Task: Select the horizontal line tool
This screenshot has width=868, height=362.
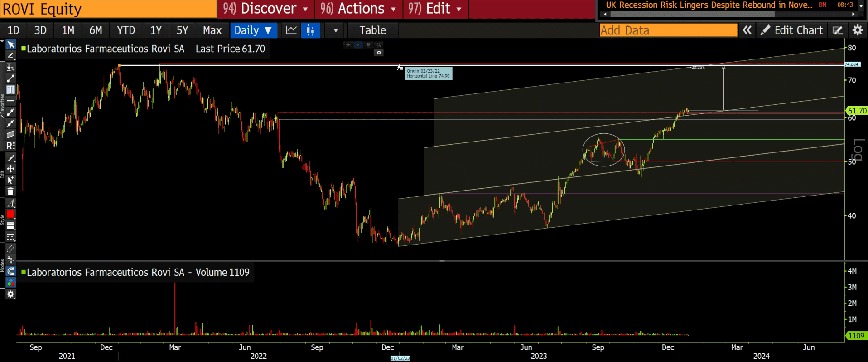Action: 11,101
